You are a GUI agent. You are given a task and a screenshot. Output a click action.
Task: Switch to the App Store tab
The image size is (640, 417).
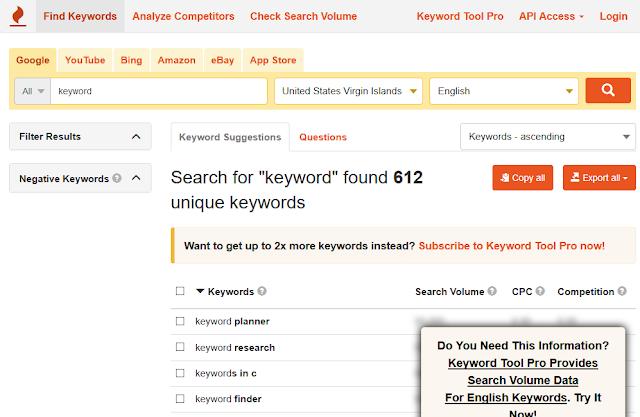[x=273, y=60]
